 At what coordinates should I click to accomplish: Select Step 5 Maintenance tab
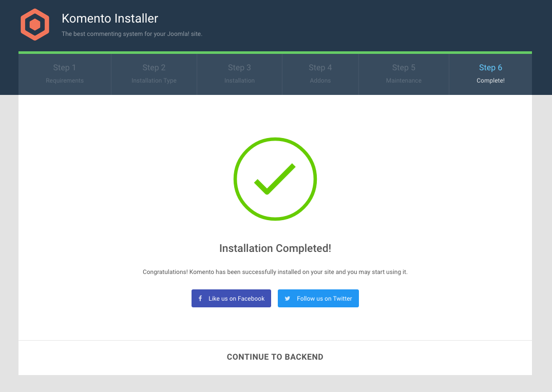click(404, 74)
